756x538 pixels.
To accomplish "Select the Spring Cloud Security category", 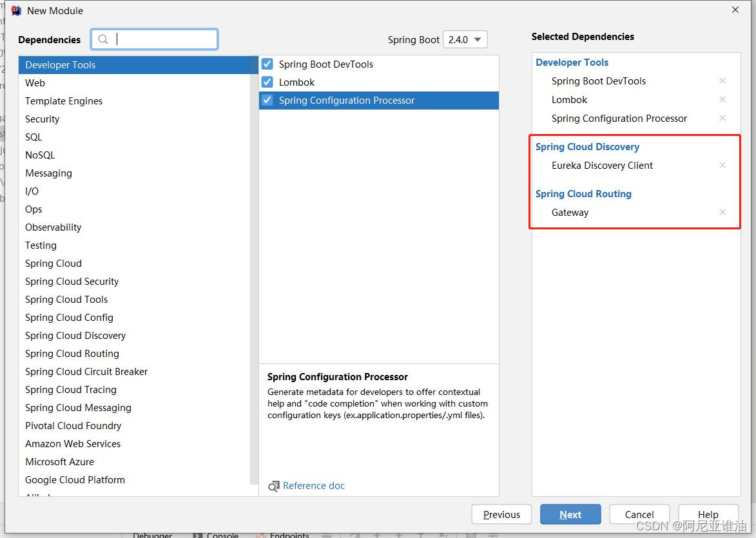I will pyautogui.click(x=135, y=282).
